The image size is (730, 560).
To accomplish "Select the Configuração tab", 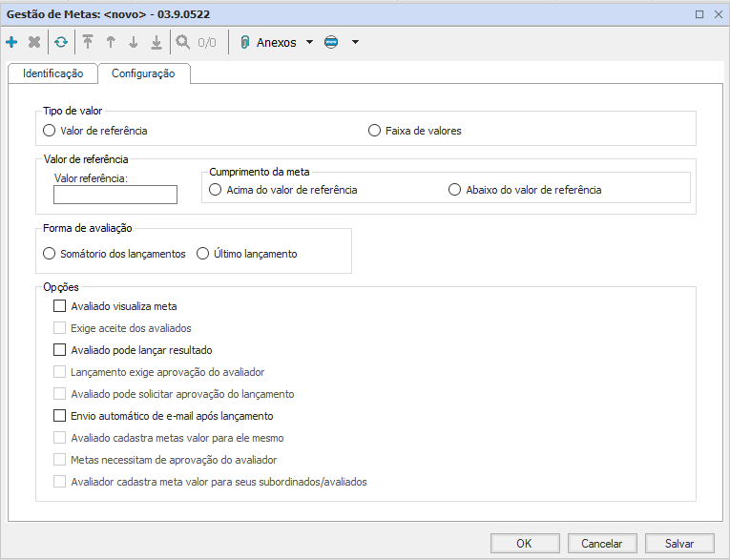I will click(x=143, y=73).
